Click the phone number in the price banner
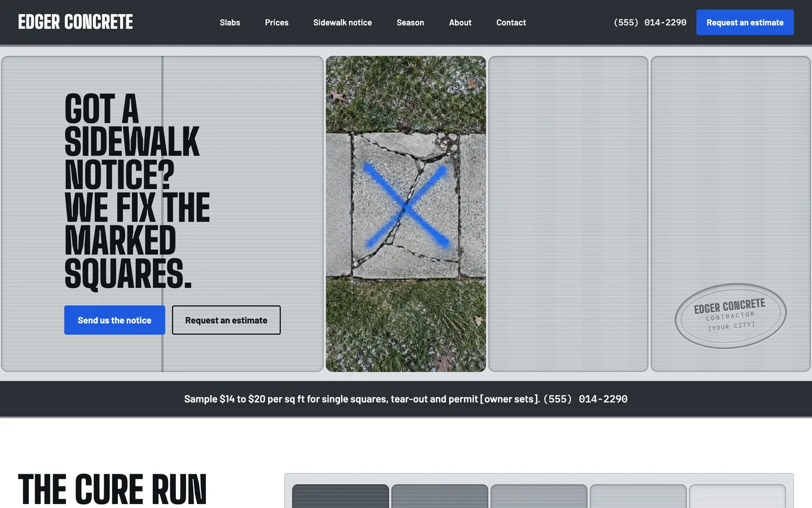Image resolution: width=812 pixels, height=508 pixels. [x=585, y=399]
